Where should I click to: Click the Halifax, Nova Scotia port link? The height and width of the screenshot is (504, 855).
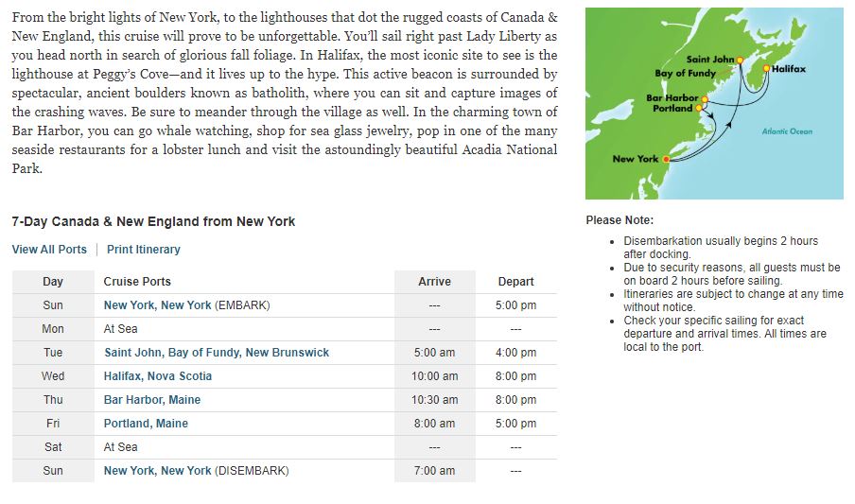click(x=158, y=376)
